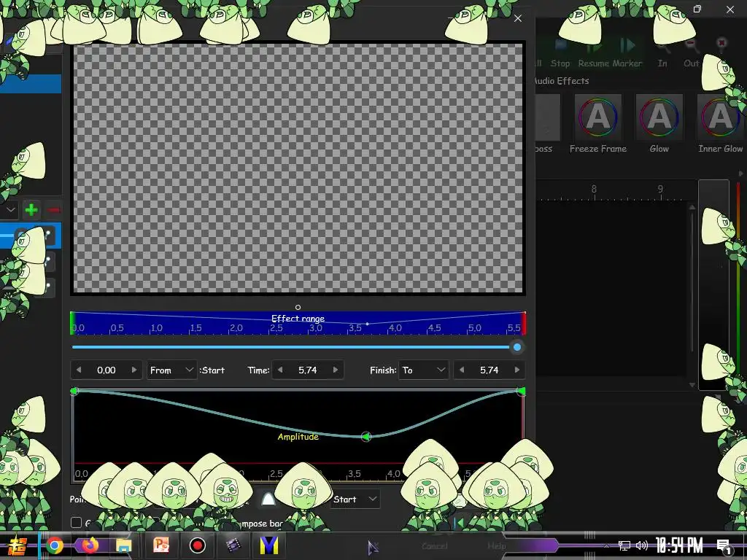
Task: Close the effect dialog with the X
Action: click(518, 18)
